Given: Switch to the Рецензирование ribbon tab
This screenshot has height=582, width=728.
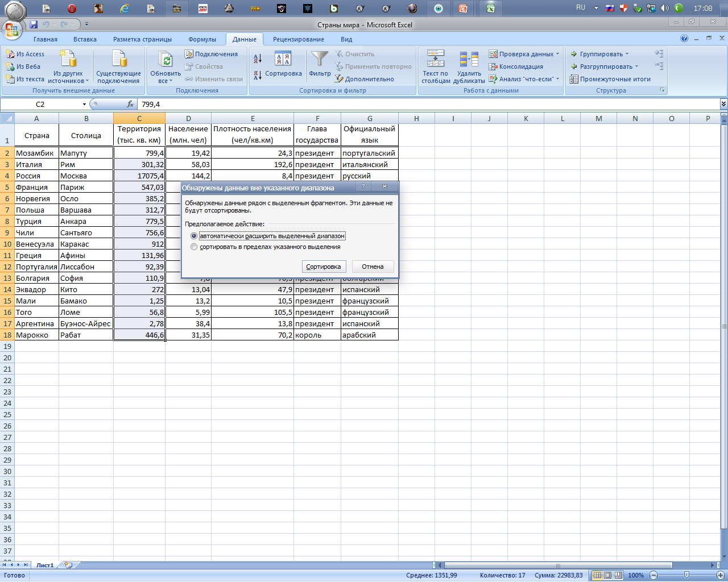Looking at the screenshot, I should pos(299,39).
